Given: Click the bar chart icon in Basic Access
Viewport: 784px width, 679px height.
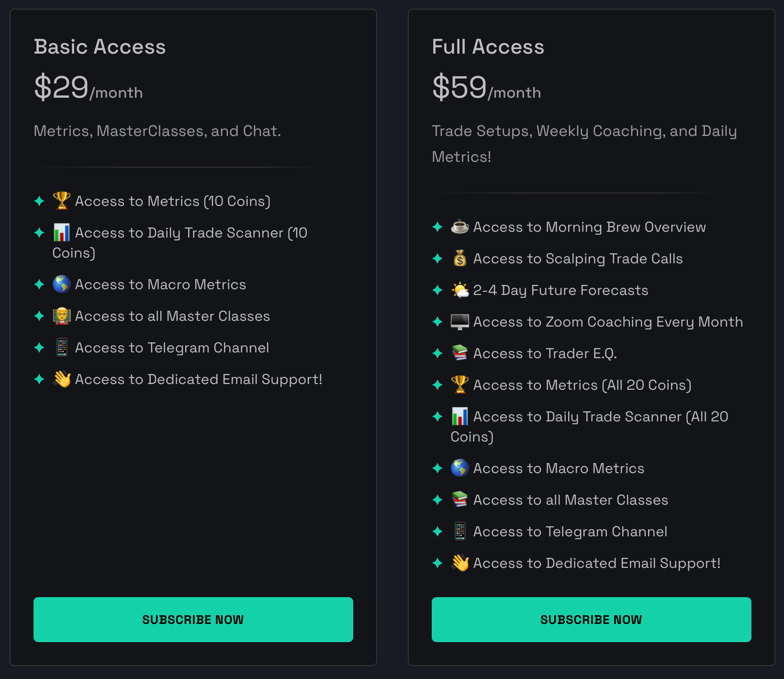Looking at the screenshot, I should tap(62, 233).
